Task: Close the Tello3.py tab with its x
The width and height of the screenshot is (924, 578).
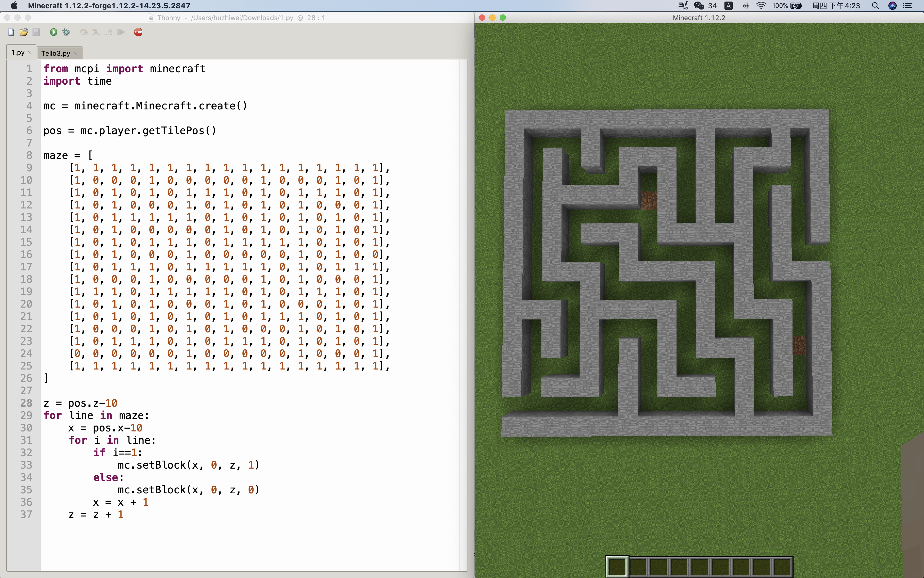Action: (x=75, y=53)
